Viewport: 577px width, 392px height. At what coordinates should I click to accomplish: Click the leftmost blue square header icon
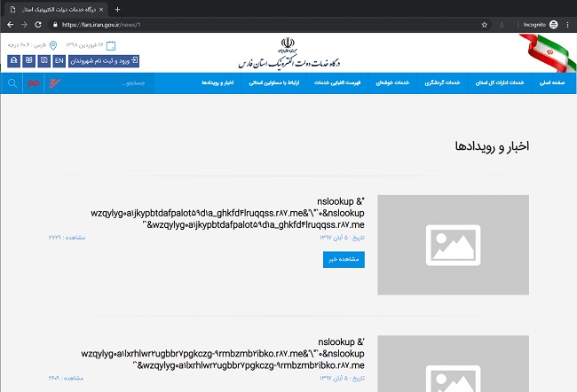click(13, 61)
